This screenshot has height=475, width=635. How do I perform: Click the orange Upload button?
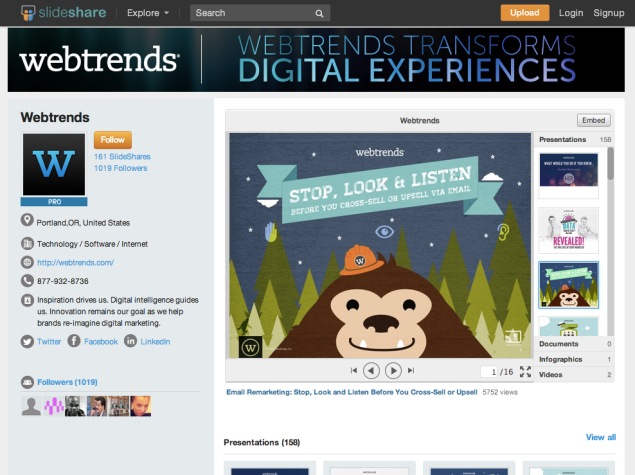pos(525,13)
